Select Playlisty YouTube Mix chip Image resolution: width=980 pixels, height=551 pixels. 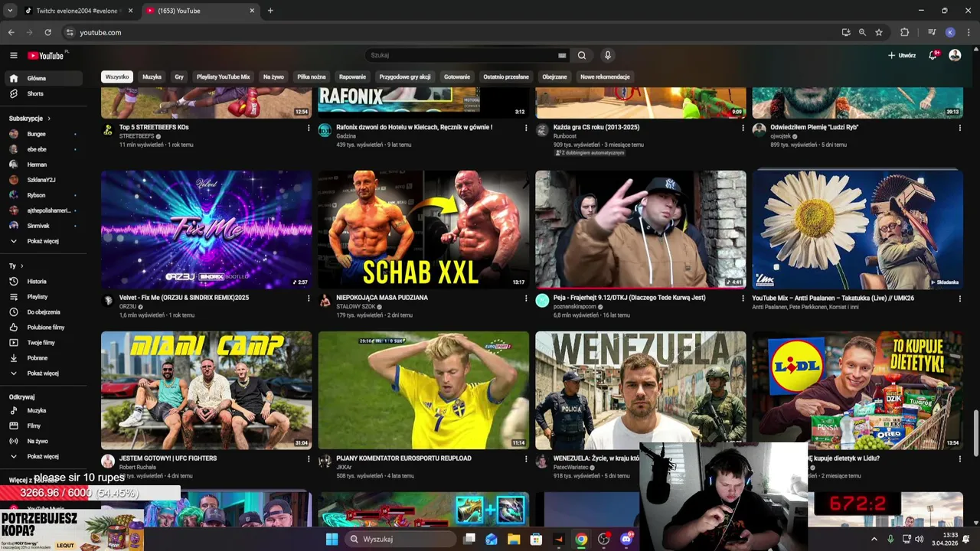tap(223, 77)
